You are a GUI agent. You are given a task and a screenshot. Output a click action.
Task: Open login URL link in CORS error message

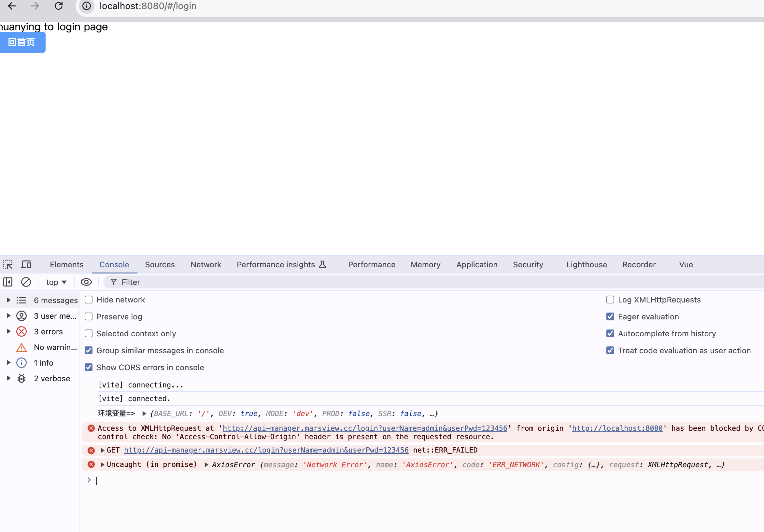(365, 429)
